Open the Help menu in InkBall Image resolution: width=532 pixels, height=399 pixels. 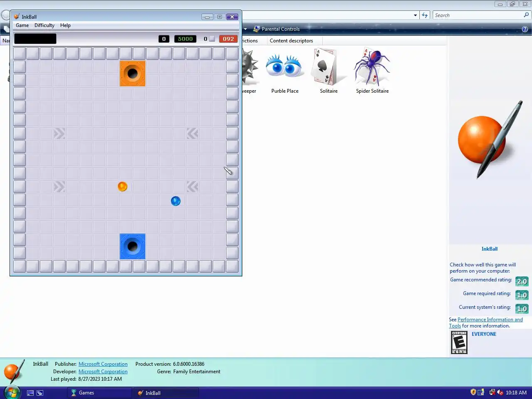click(65, 25)
